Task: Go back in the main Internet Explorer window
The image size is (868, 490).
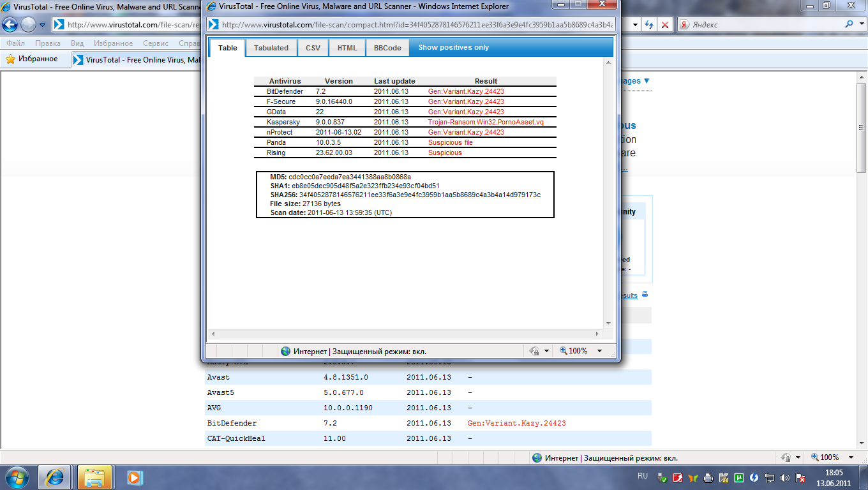Action: pyautogui.click(x=10, y=25)
